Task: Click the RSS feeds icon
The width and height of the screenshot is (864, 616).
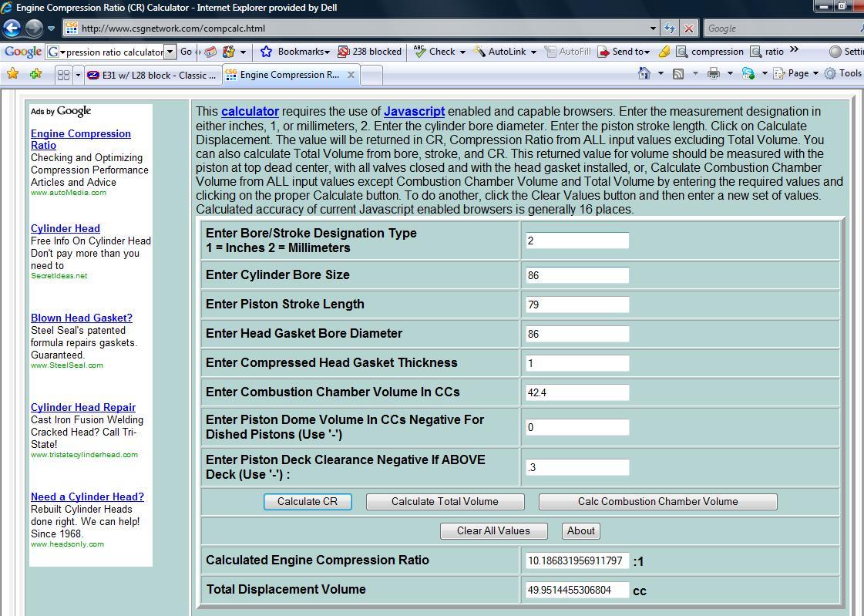Action: point(678,73)
